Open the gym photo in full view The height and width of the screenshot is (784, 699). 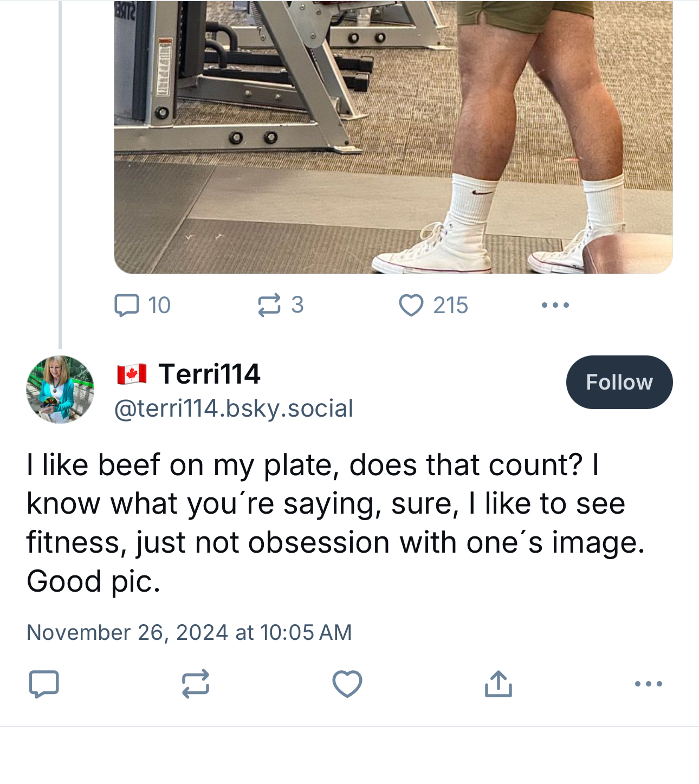tap(393, 135)
